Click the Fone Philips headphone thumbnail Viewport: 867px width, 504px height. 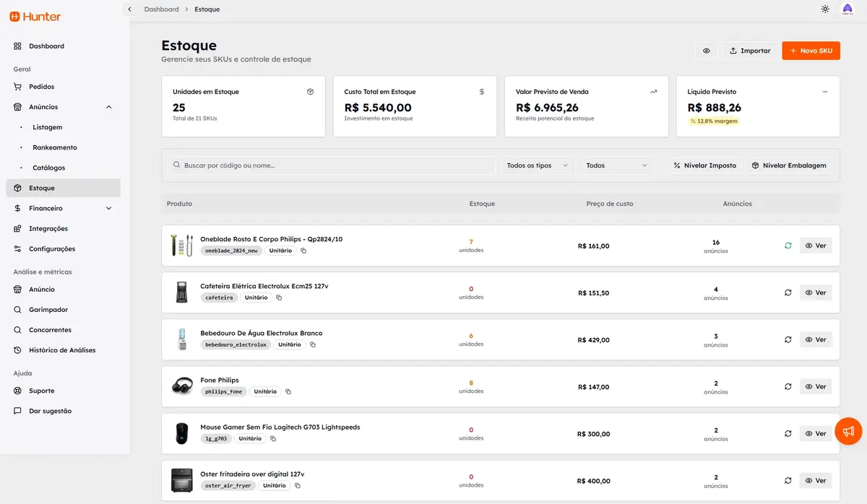pos(181,386)
